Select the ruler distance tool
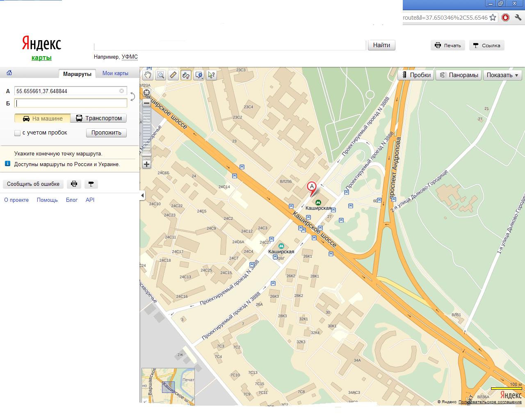Viewport: 525px width, 420px height. coord(173,75)
